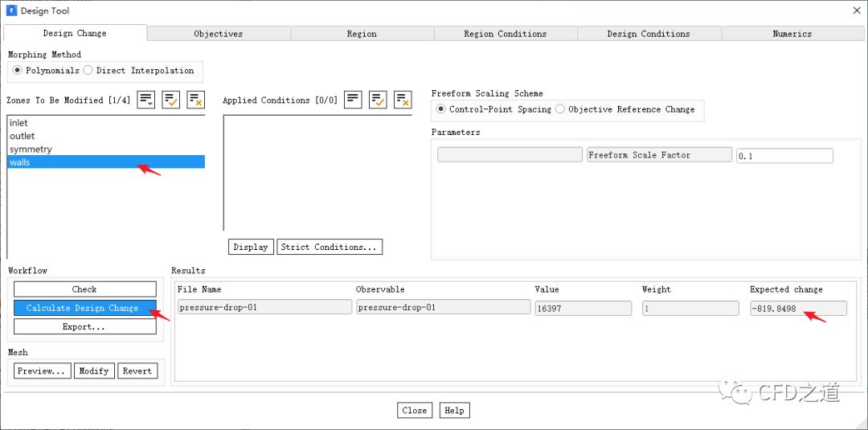
Task: Open filter options for Zones To Be Modified
Action: coord(145,100)
